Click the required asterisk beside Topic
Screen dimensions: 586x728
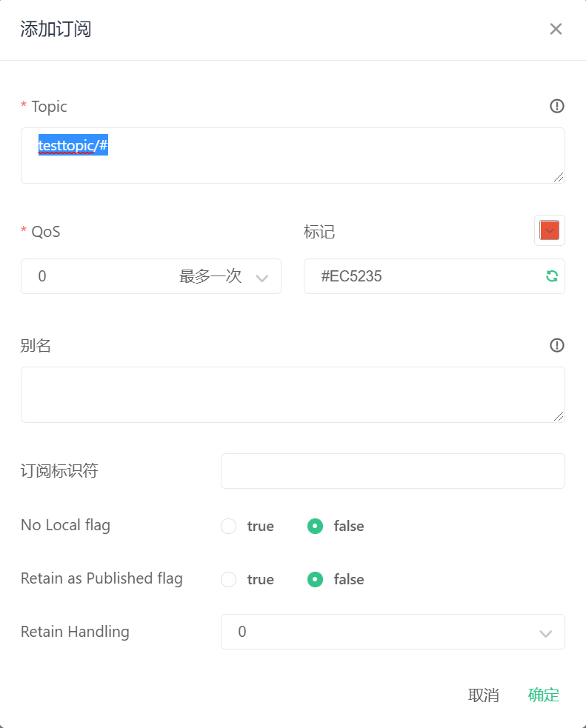click(x=23, y=106)
